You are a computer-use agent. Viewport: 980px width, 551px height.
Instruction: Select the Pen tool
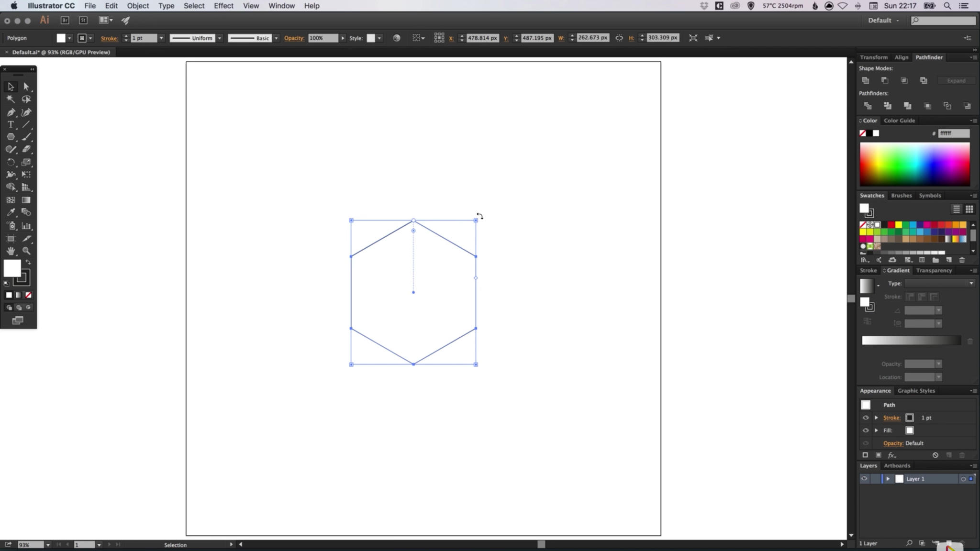coord(11,112)
